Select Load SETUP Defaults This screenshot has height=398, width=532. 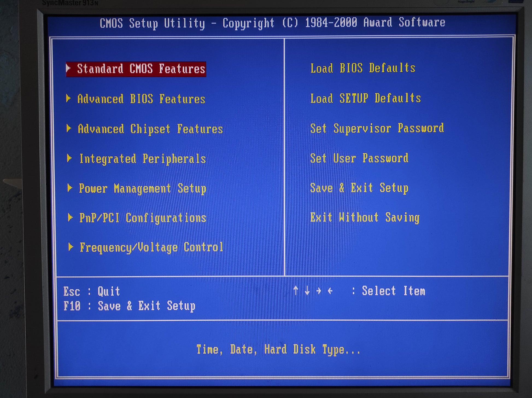point(365,98)
